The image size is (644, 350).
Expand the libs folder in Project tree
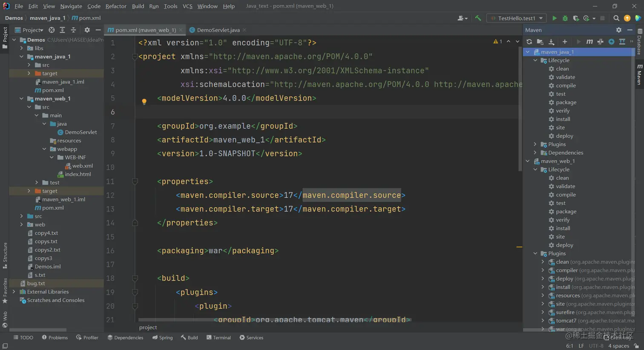[21, 48]
